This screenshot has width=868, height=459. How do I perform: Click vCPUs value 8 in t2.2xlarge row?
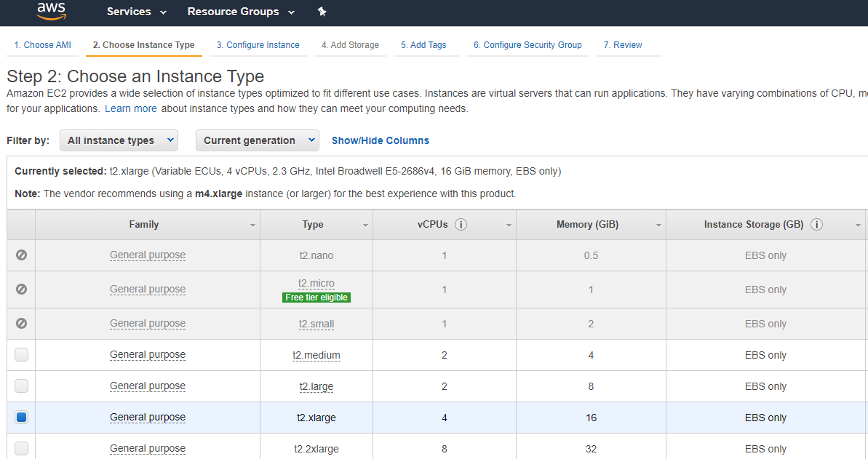tap(445, 449)
